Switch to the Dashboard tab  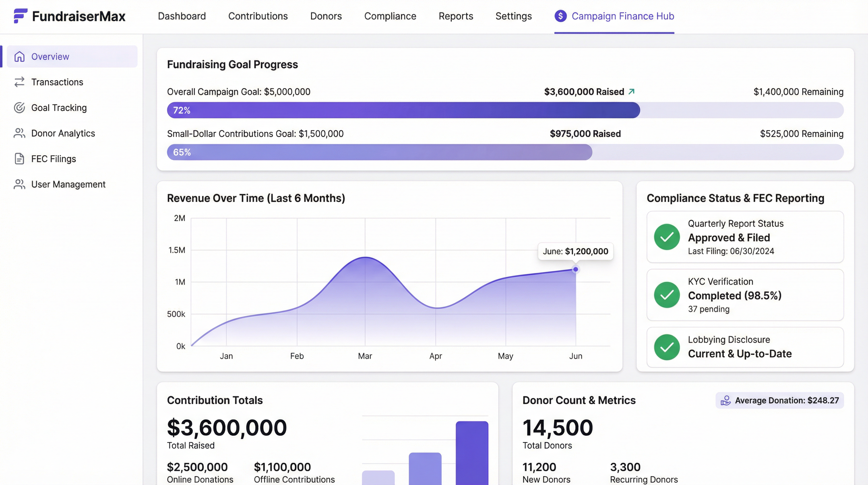[182, 16]
